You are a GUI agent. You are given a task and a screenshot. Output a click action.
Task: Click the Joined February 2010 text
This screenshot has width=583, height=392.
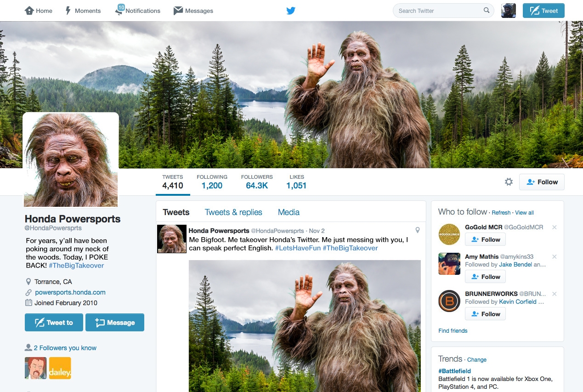click(x=66, y=303)
